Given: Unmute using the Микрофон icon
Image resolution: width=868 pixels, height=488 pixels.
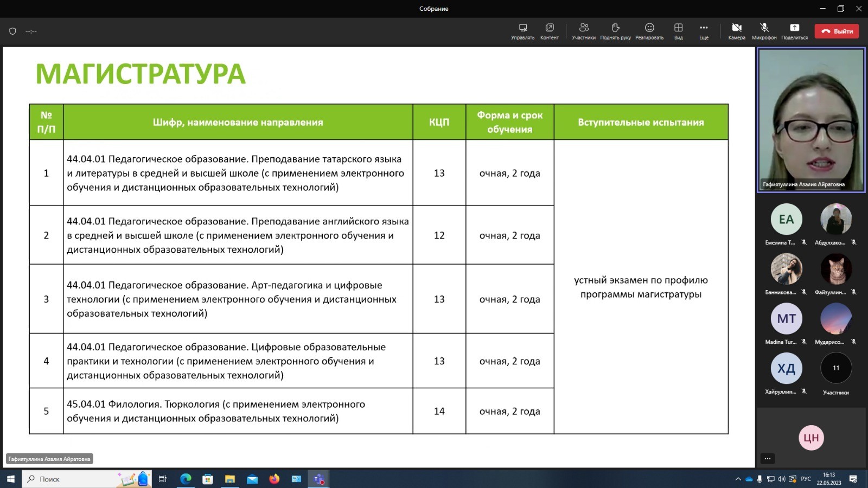Looking at the screenshot, I should pos(764,31).
